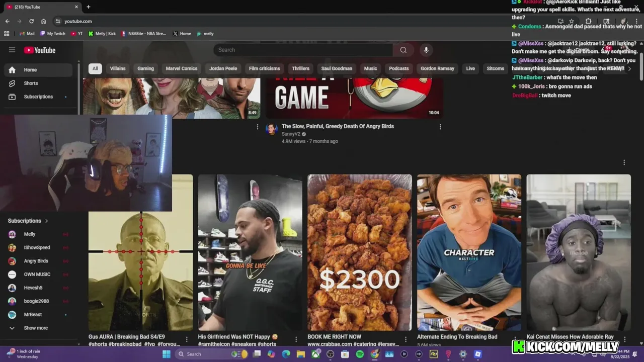Select the Marvel Comics filter chip

182,68
